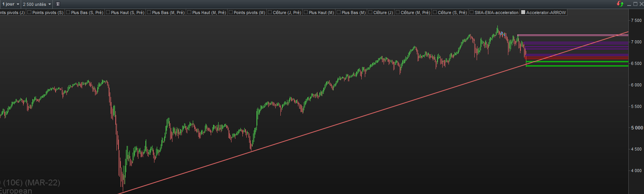Viewport: 644px width, 194px height.
Task: Check the Plus Bas (M, Pré) box
Action: coord(149,13)
